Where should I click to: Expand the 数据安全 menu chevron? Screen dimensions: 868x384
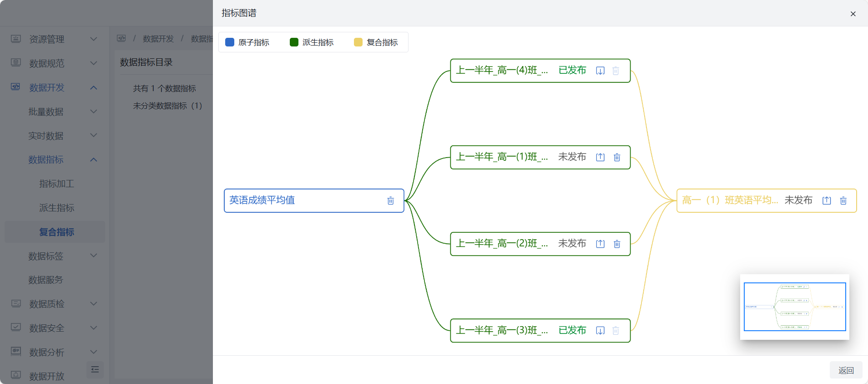click(x=94, y=328)
